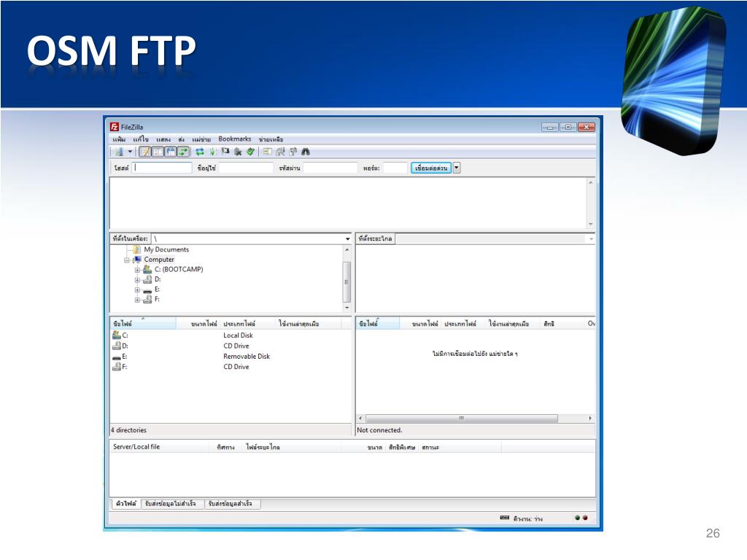Sort local list by file size column
Screen dimensions: 747x560
coord(198,323)
